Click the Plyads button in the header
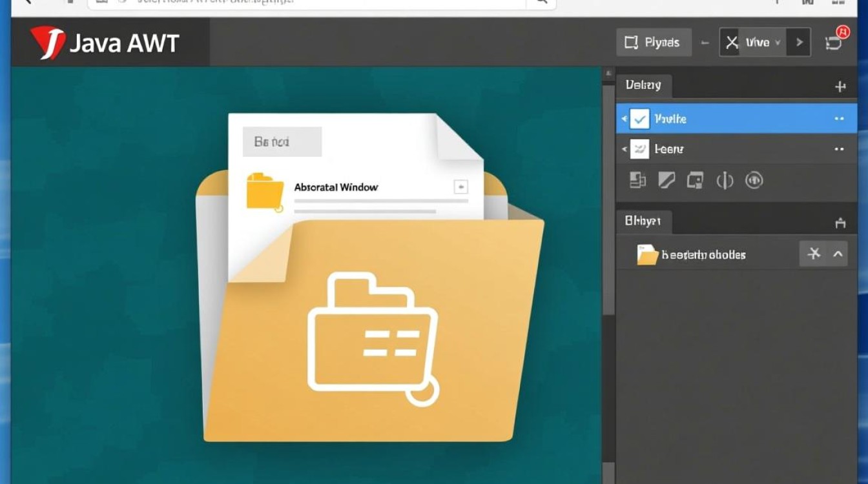 click(653, 43)
